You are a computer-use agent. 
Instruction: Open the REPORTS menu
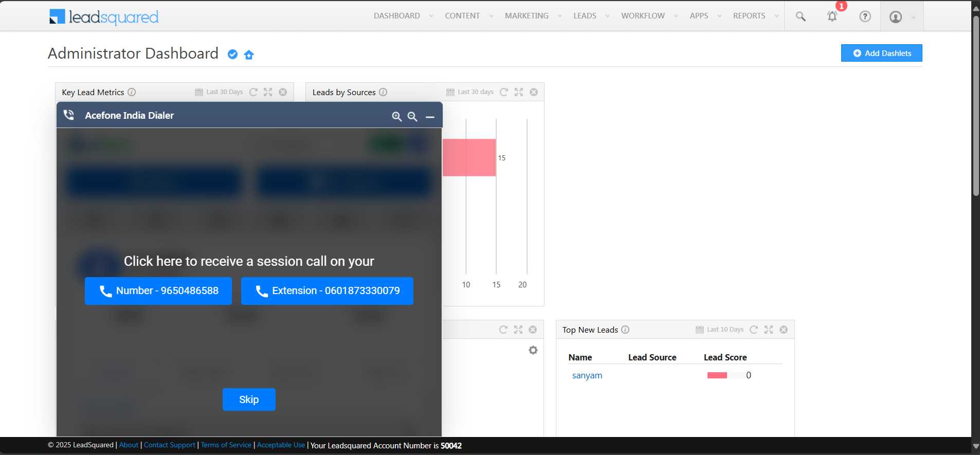click(749, 16)
